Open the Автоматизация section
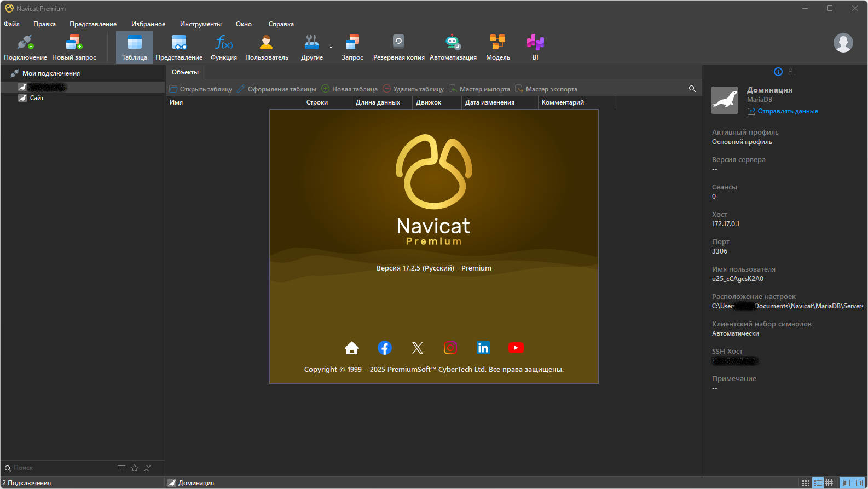The height and width of the screenshot is (489, 868). [x=453, y=47]
